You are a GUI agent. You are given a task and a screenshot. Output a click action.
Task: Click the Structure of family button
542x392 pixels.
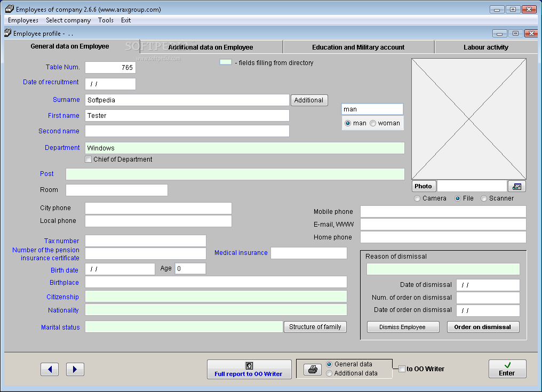pyautogui.click(x=315, y=327)
